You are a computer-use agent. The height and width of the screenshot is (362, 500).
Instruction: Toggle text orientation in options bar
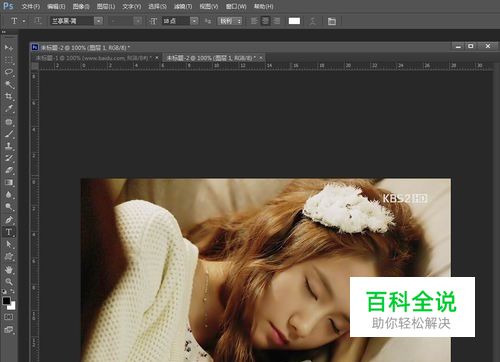[38, 21]
